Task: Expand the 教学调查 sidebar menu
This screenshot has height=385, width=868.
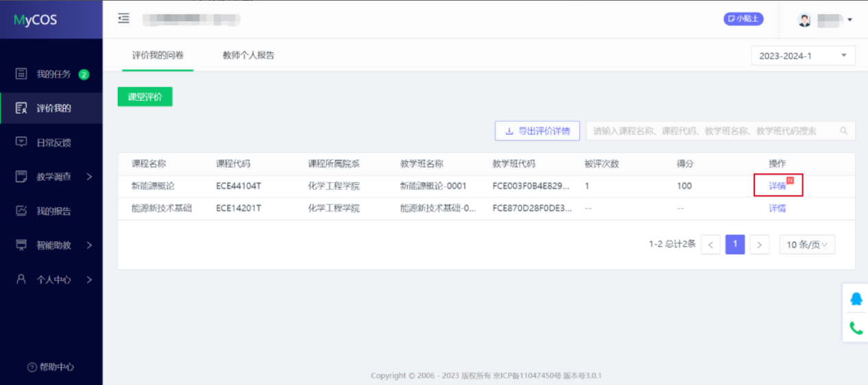Action: [x=53, y=177]
